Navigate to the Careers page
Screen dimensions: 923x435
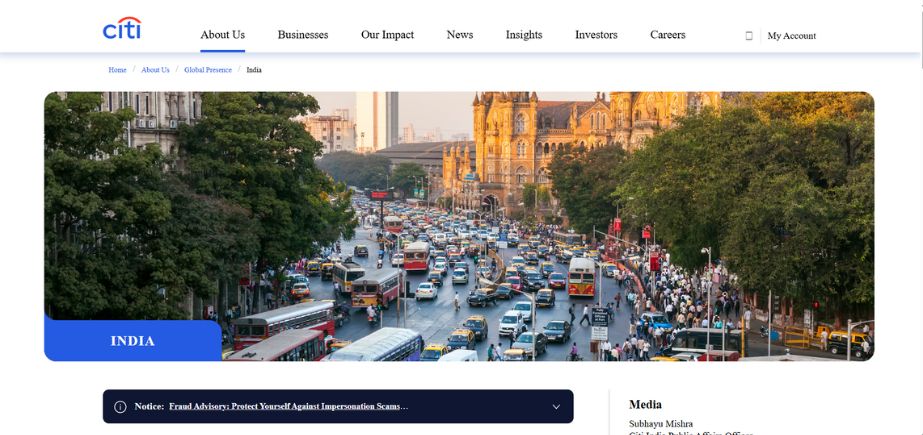[667, 35]
